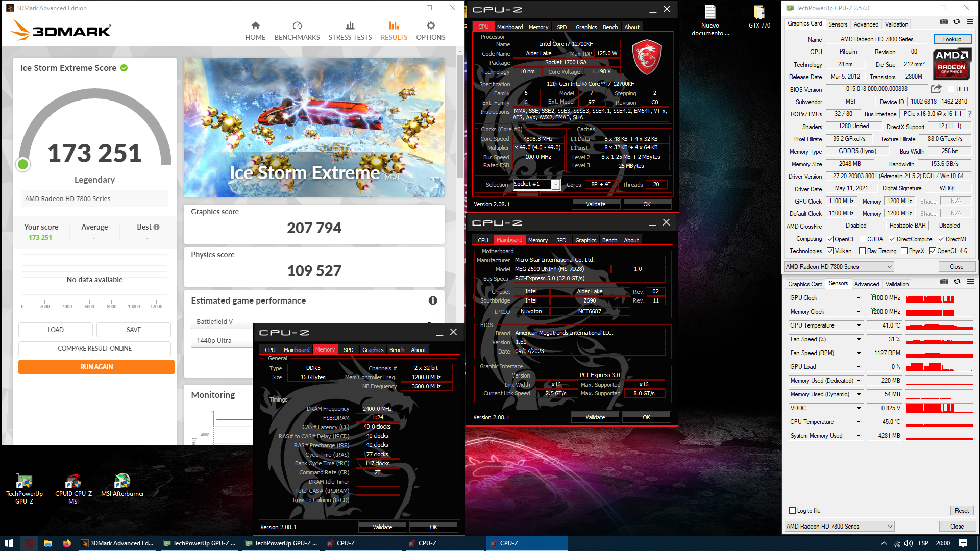Image resolution: width=980 pixels, height=551 pixels.
Task: Enable Log to file checkbox
Action: coord(793,511)
